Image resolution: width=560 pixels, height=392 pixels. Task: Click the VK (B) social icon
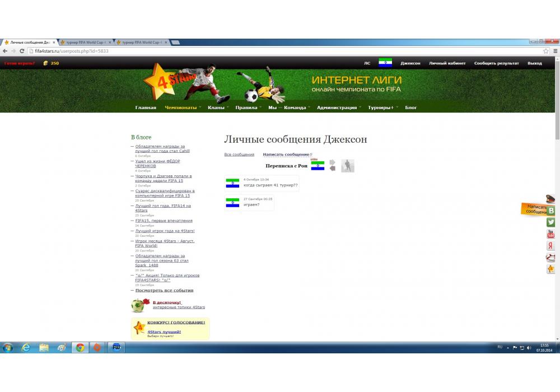click(551, 211)
